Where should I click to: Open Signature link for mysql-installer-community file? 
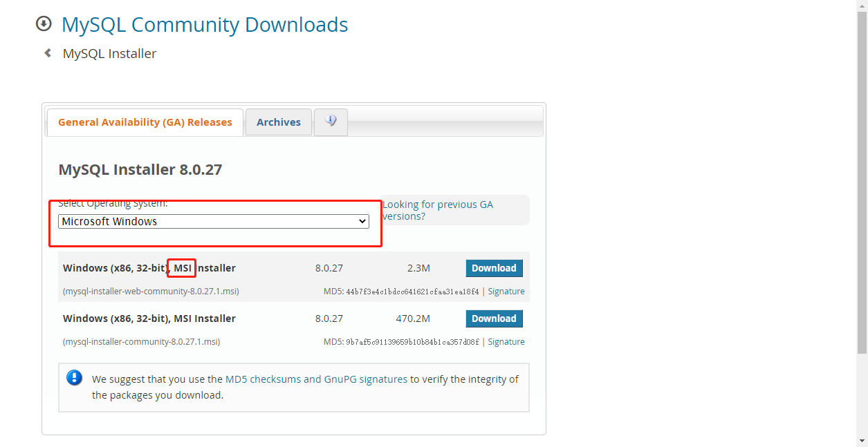506,342
